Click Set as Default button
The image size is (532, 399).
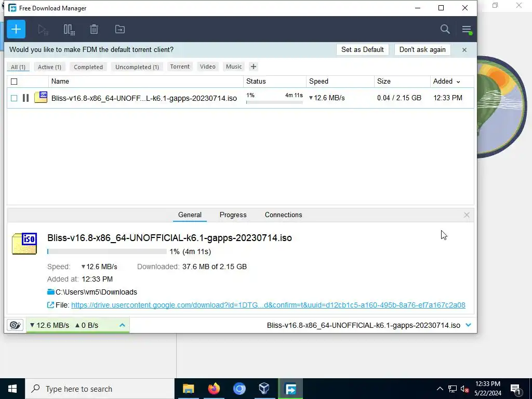[x=362, y=49]
